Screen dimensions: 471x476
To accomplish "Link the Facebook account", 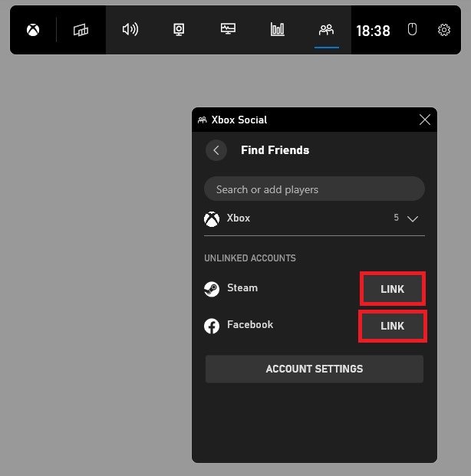I will tap(392, 326).
